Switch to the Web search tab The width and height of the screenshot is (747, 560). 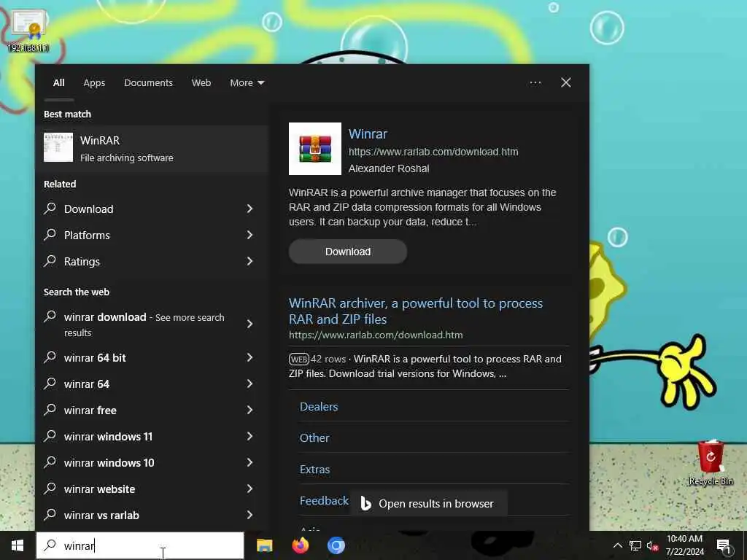201,83
